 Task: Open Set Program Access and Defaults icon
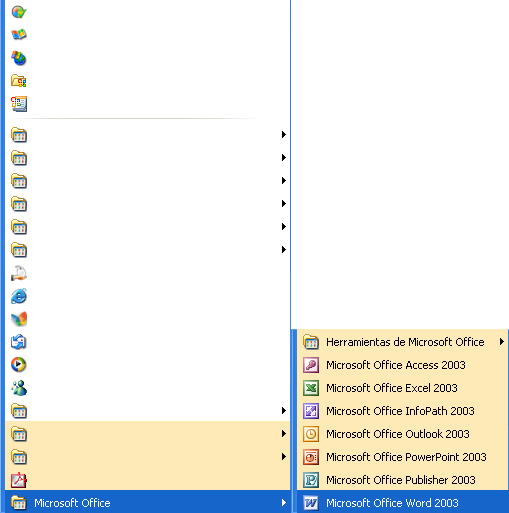pos(19,12)
